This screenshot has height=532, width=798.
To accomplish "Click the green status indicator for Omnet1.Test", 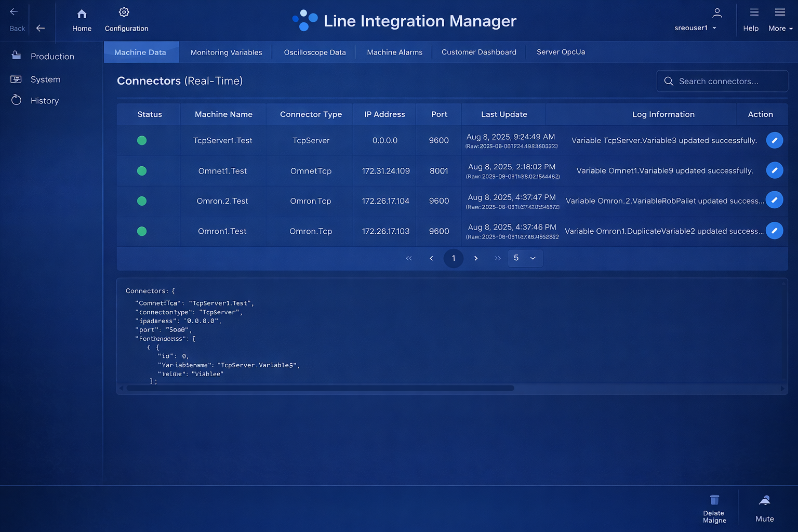I will [141, 170].
